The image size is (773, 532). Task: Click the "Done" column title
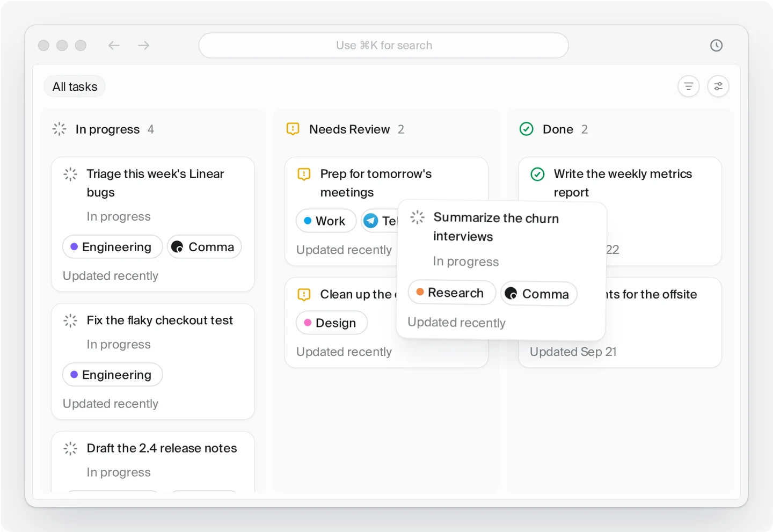[x=558, y=129]
